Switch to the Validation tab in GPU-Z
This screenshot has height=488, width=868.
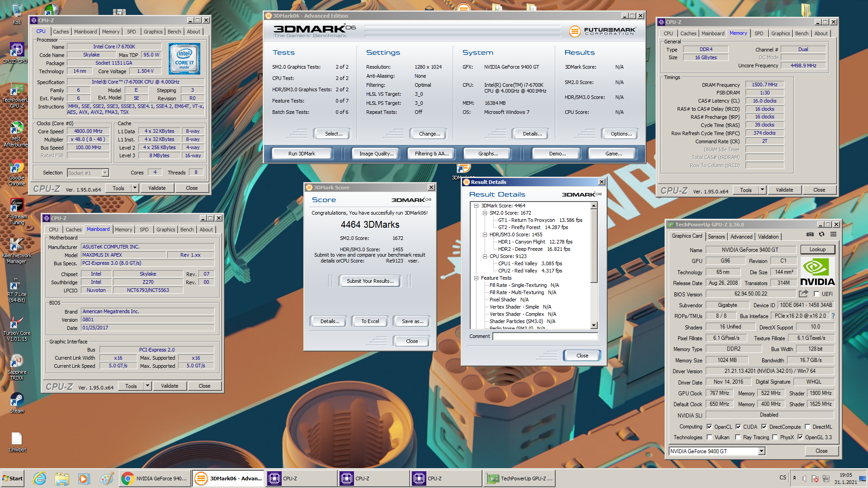coord(768,236)
